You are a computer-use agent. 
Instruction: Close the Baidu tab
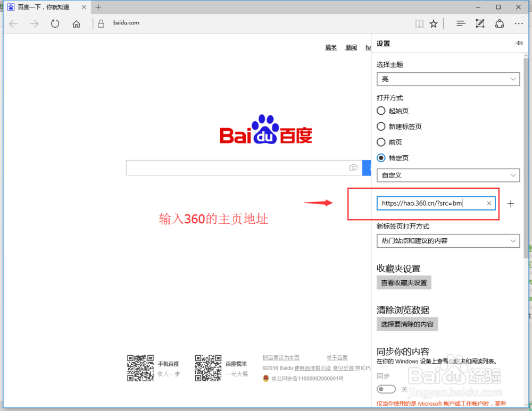[x=84, y=7]
